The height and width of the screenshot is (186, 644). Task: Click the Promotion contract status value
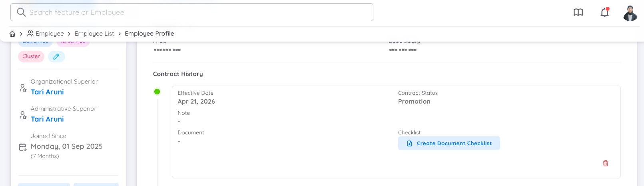[414, 102]
